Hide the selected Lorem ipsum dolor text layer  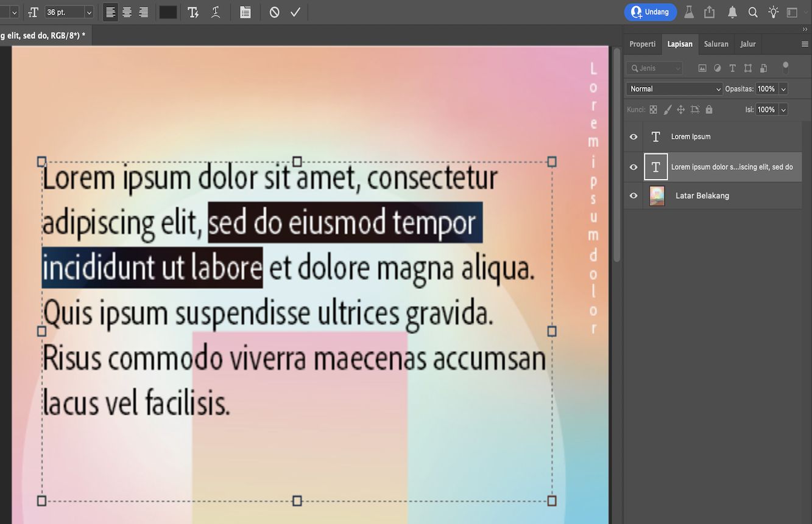(633, 166)
